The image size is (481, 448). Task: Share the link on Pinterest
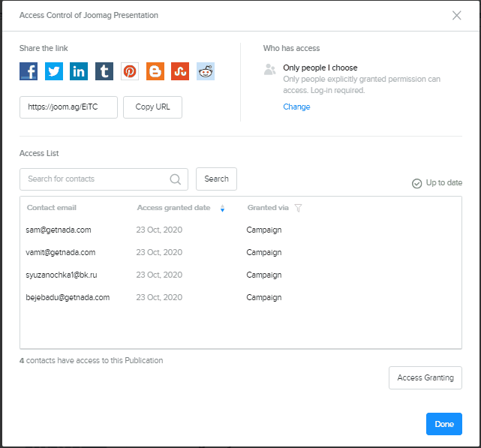coord(130,71)
